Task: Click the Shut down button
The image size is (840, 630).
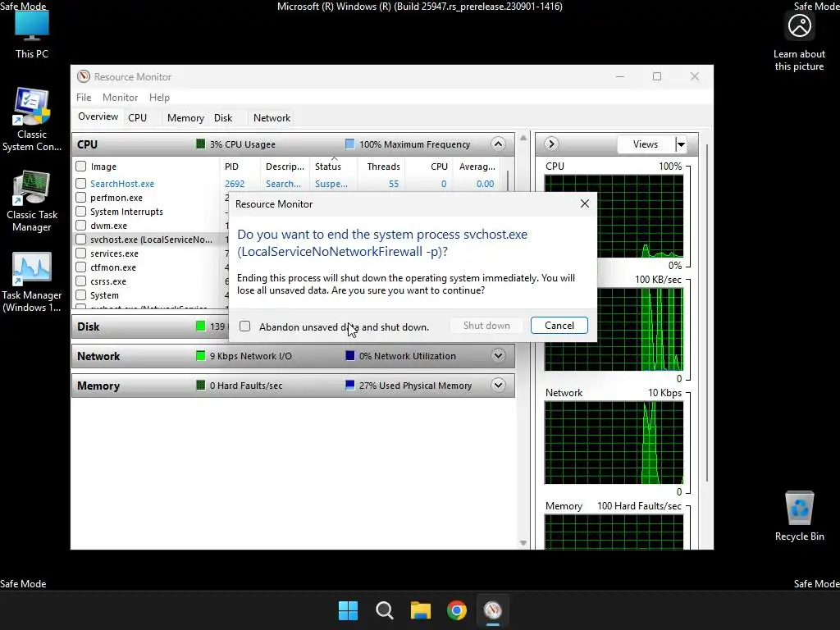Action: tap(486, 325)
